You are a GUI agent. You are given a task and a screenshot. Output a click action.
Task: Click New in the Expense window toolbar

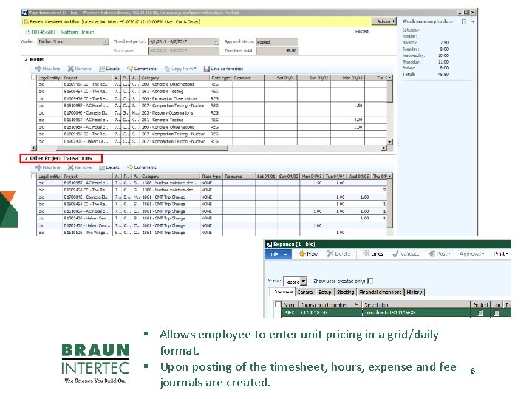308,253
